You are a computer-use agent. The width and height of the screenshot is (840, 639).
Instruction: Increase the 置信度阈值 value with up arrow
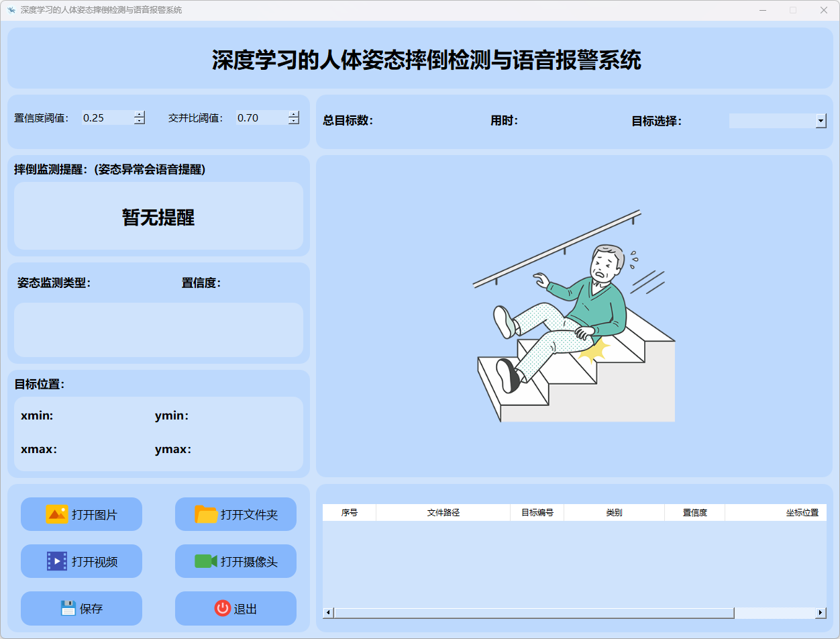pyautogui.click(x=140, y=114)
